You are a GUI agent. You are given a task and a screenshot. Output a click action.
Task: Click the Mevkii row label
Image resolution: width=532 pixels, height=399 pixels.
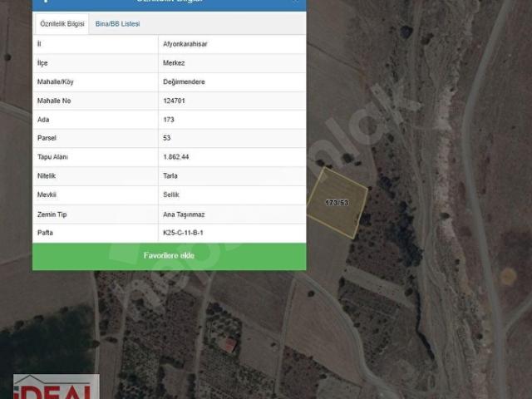[47, 195]
